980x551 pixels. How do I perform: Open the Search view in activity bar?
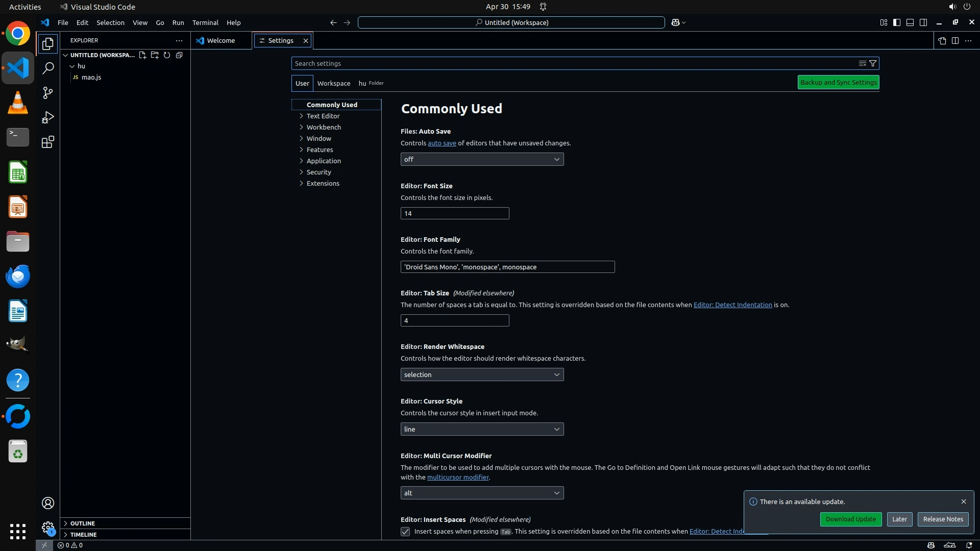[x=47, y=68]
